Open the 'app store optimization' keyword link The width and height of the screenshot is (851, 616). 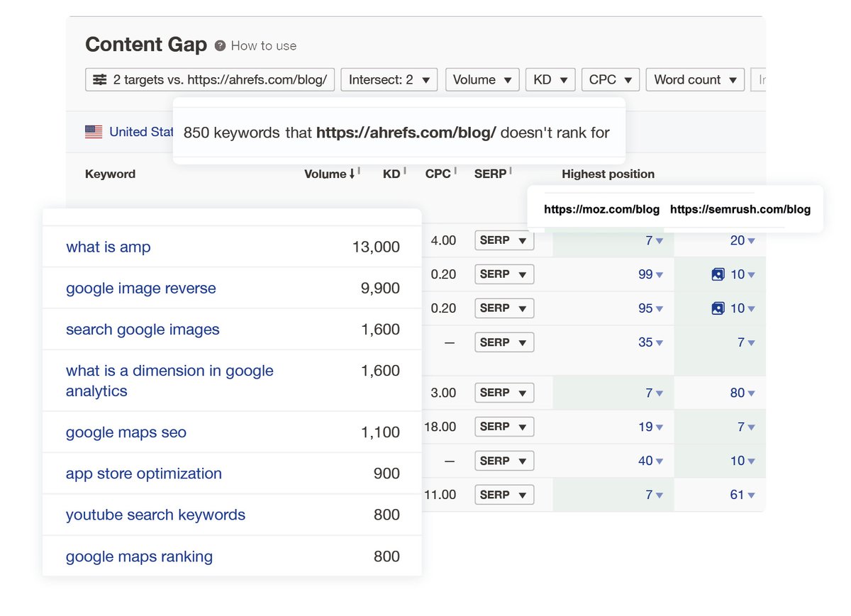[x=144, y=474]
